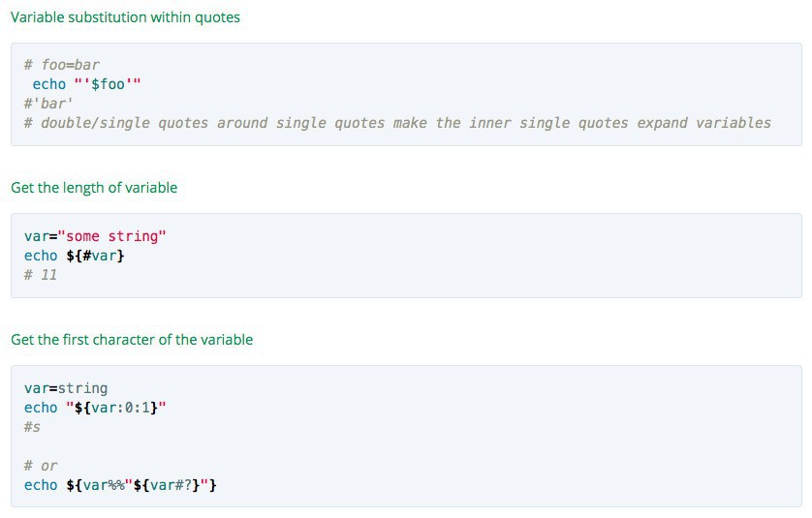Click the echo keyword on the last code line
Screen dimensions: 812x518
(41, 485)
